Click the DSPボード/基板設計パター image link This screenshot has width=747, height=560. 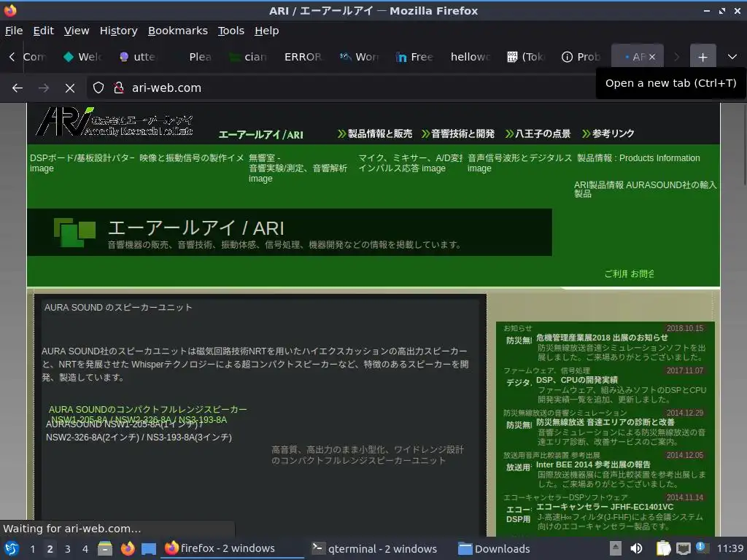point(82,163)
